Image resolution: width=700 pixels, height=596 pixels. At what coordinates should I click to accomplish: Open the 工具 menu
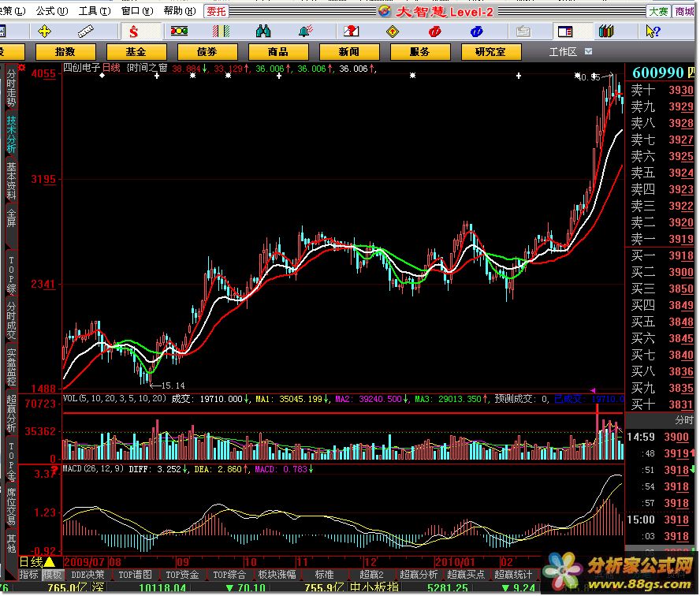[95, 11]
